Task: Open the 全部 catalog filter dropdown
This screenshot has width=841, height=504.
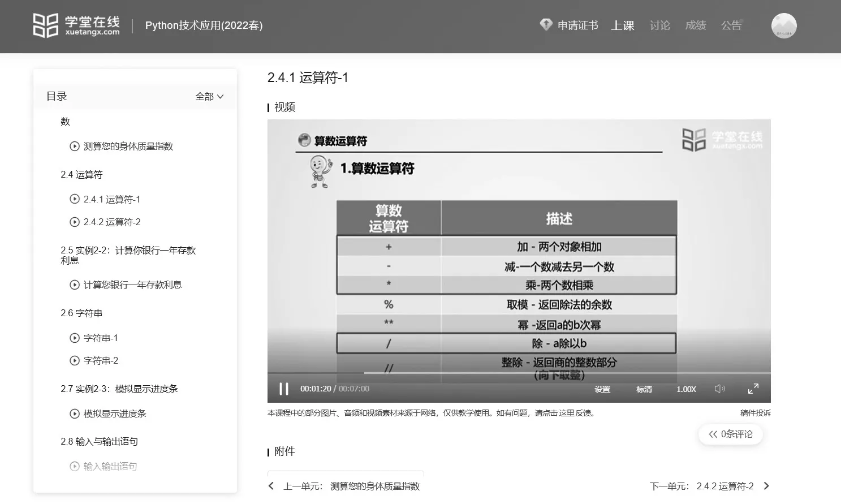Action: (x=209, y=97)
